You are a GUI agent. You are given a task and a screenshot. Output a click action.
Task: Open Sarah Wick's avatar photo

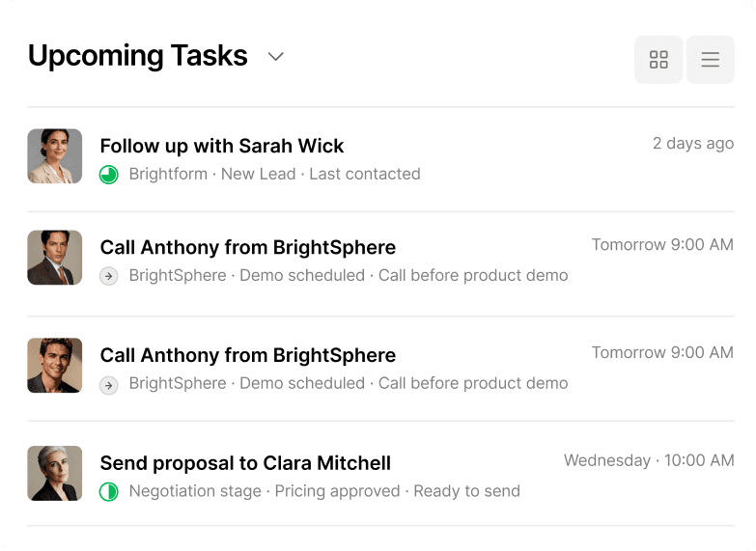(55, 156)
